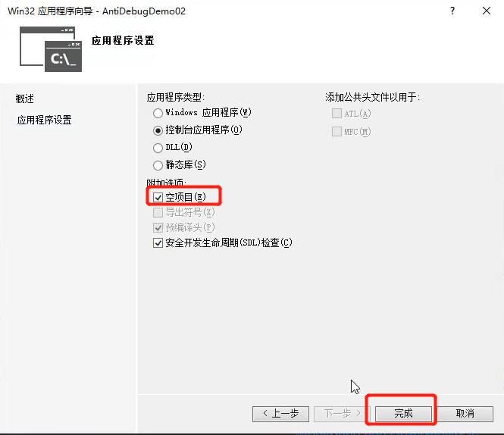504x435 pixels.
Task: Cancel the wizard with 取消
Action: point(465,414)
